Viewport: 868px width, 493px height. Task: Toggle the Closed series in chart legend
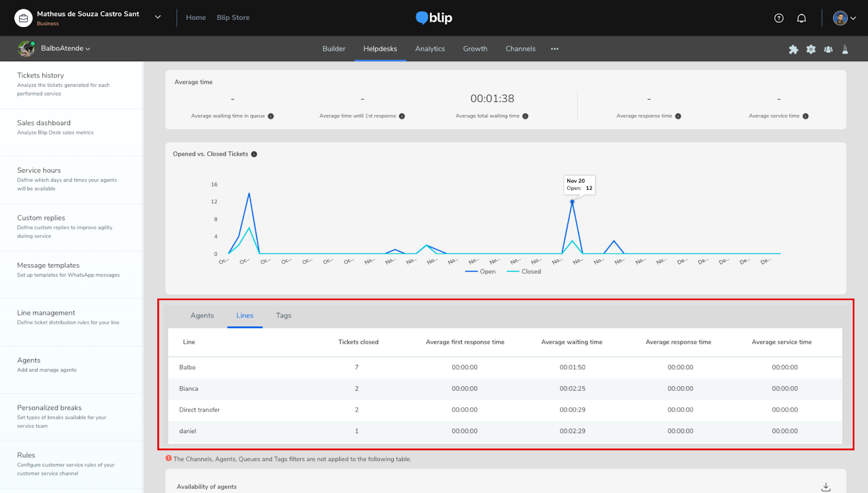coord(524,272)
